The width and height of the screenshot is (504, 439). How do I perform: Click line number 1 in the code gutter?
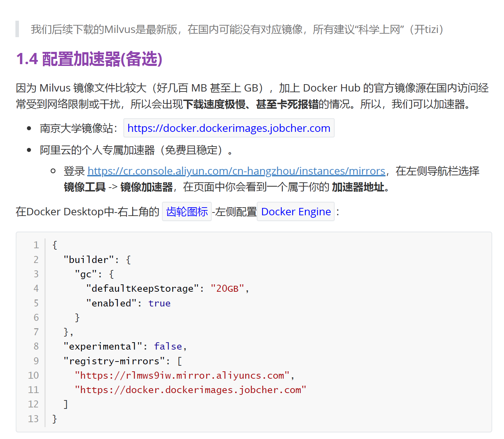pyautogui.click(x=36, y=245)
